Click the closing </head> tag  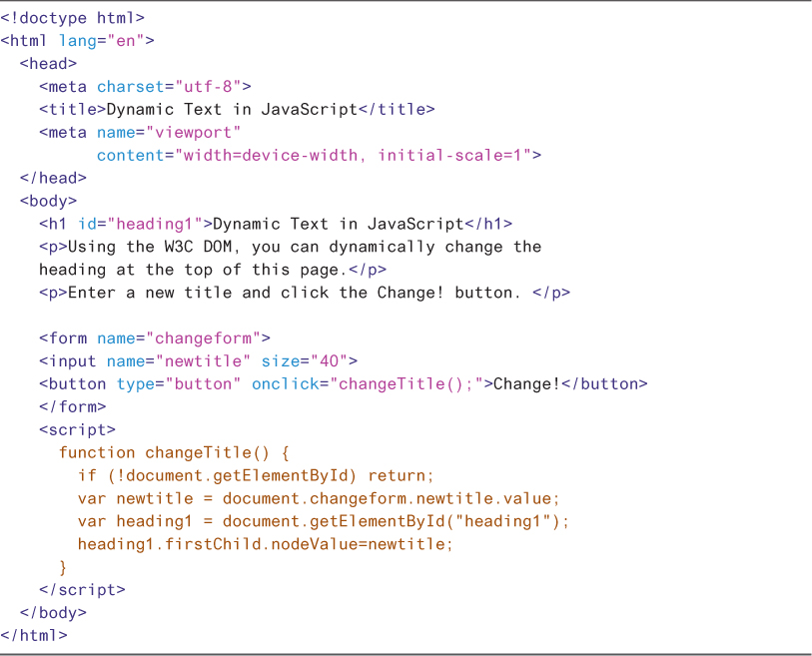click(x=53, y=178)
